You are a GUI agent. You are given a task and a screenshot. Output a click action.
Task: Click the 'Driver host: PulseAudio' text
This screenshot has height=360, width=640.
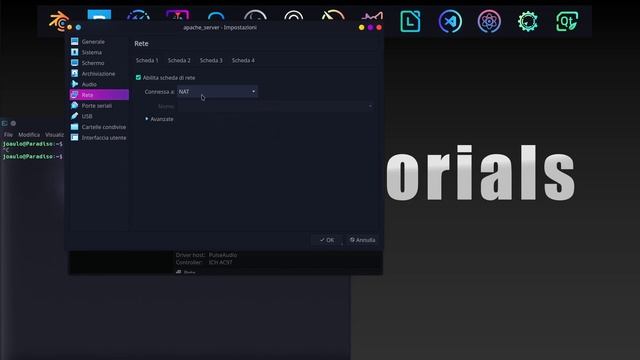click(206, 255)
